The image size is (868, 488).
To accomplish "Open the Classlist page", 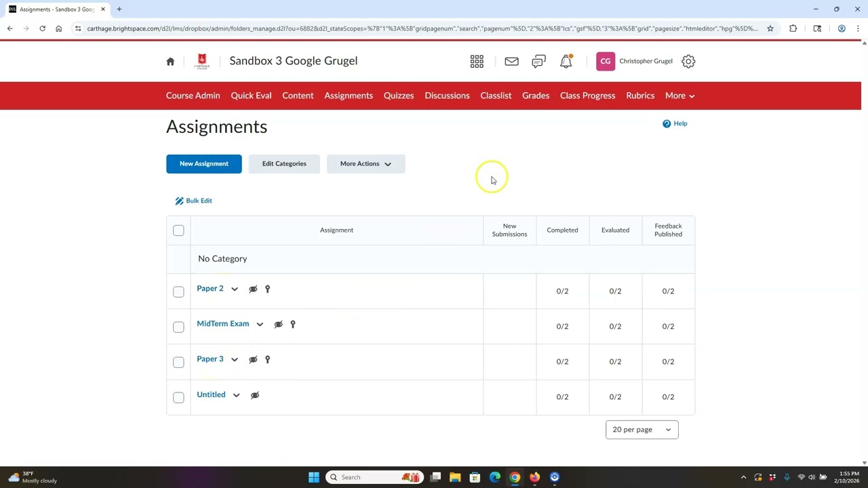I will 496,96.
